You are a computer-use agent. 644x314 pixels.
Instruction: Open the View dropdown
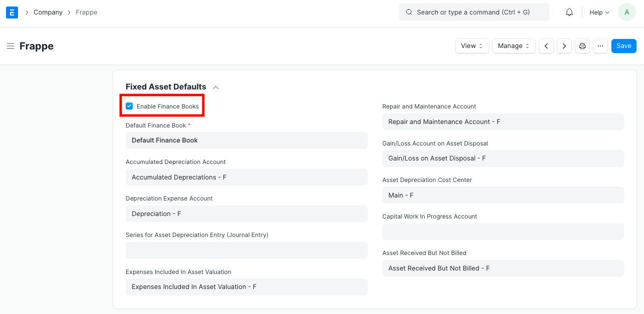click(x=471, y=45)
